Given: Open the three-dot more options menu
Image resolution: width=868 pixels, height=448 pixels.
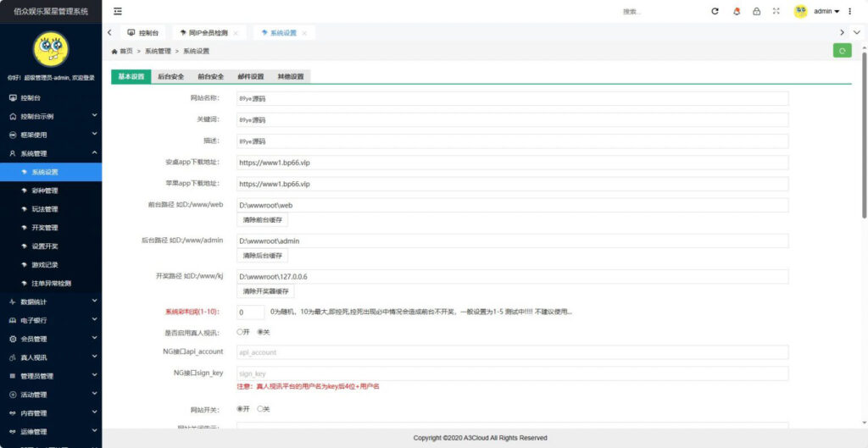Looking at the screenshot, I should click(x=850, y=11).
